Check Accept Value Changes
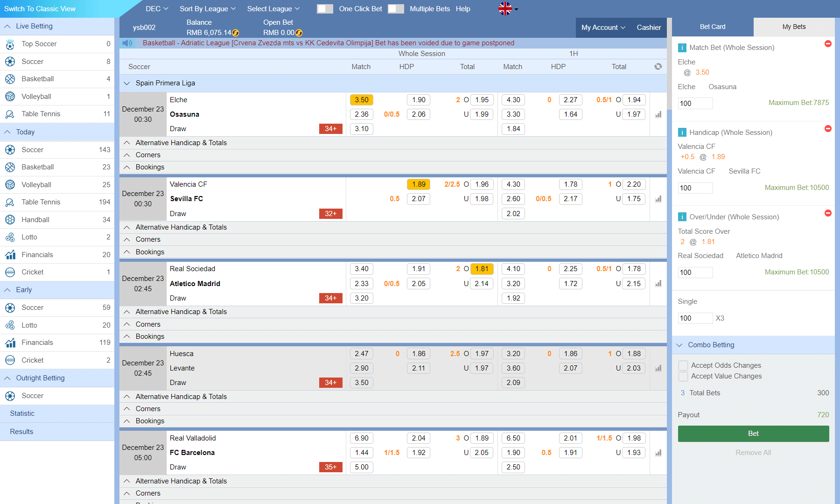 pyautogui.click(x=683, y=376)
